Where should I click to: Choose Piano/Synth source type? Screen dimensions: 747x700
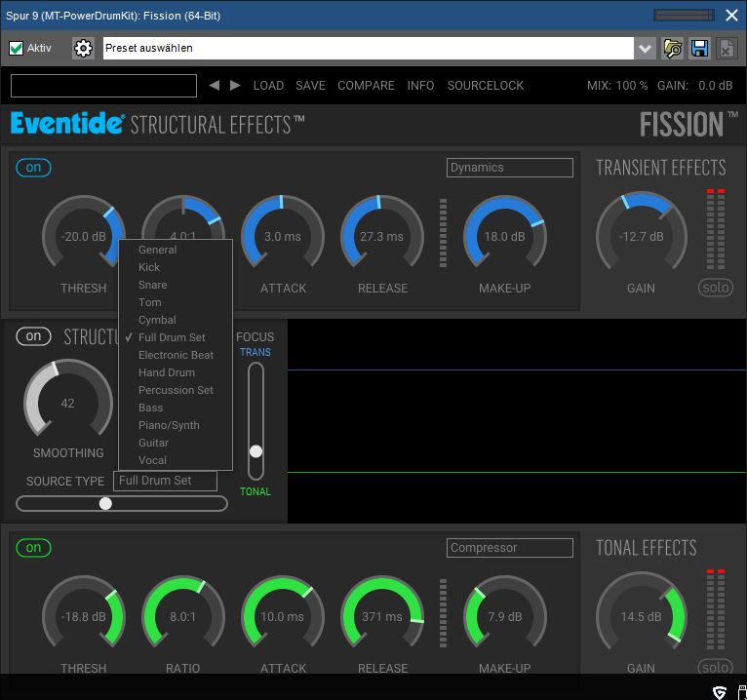tap(176, 425)
